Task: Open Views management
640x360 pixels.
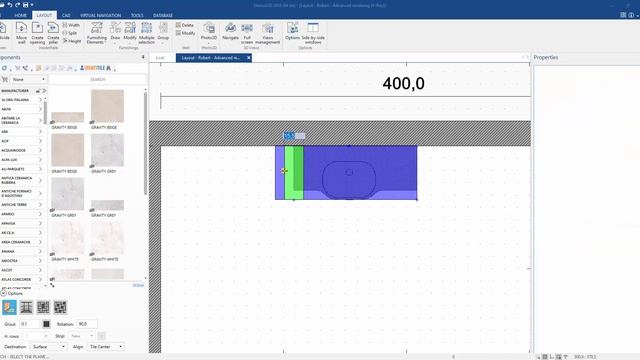Action: (268, 33)
